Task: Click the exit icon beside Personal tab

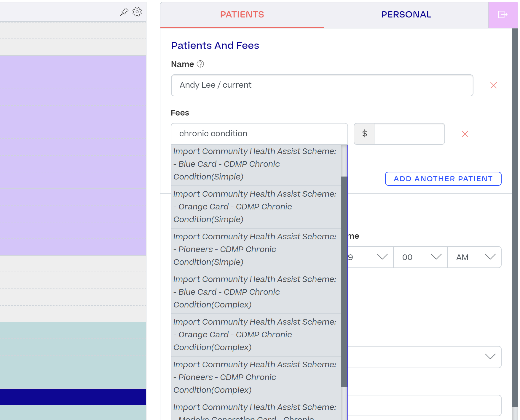Action: tap(503, 15)
